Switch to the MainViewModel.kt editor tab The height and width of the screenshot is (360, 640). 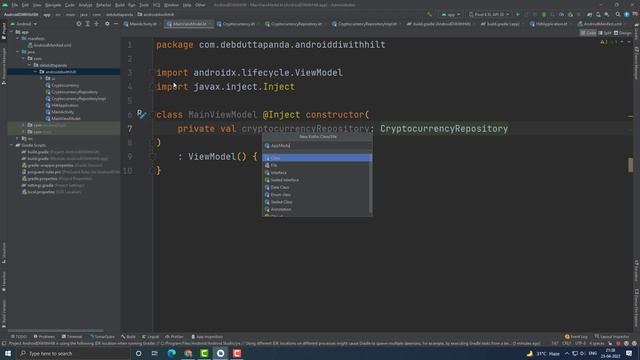[189, 24]
